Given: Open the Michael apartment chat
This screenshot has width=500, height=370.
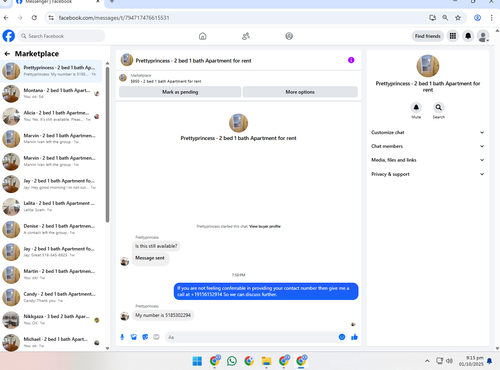Looking at the screenshot, I should (51, 342).
